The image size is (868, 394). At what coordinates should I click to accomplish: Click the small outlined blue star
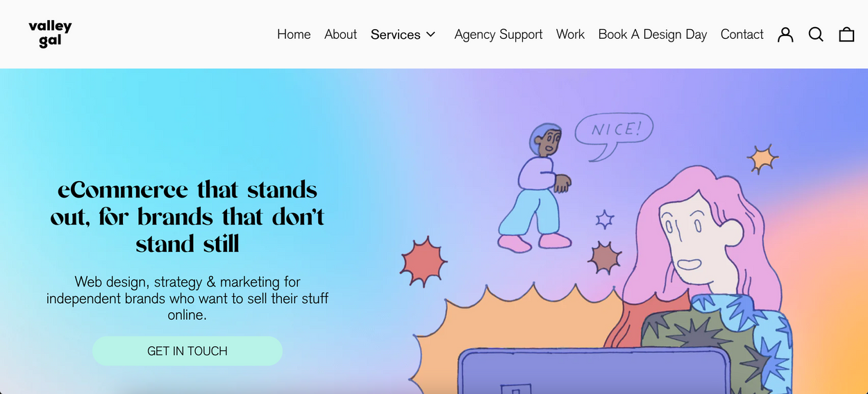605,220
